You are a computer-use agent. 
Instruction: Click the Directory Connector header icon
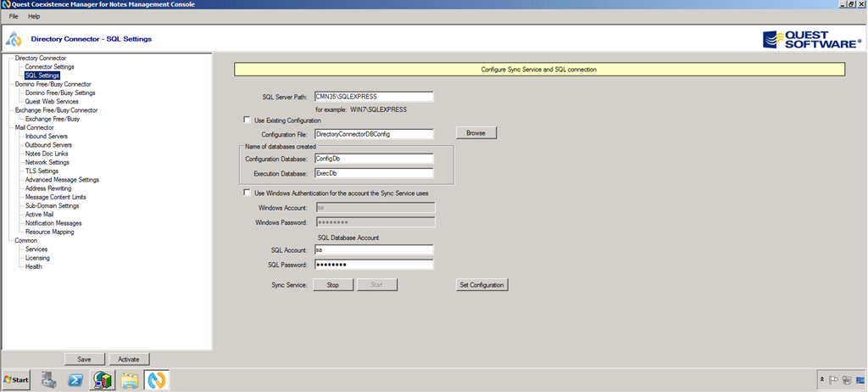click(x=14, y=39)
